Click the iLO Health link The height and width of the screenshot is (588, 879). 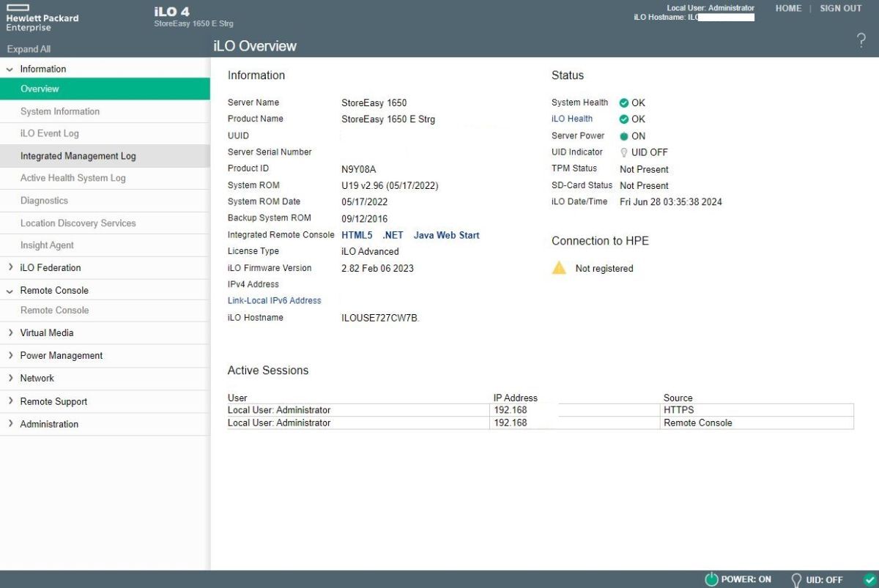(x=572, y=119)
